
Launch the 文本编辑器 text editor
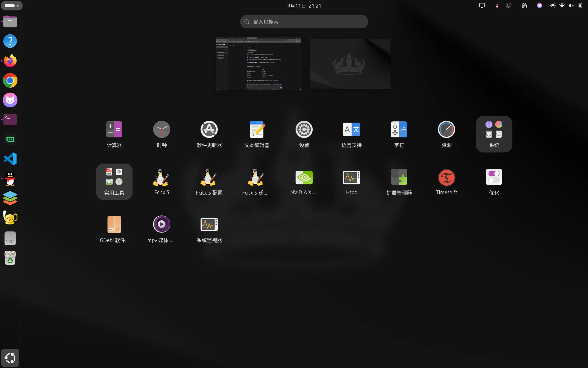pyautogui.click(x=257, y=134)
